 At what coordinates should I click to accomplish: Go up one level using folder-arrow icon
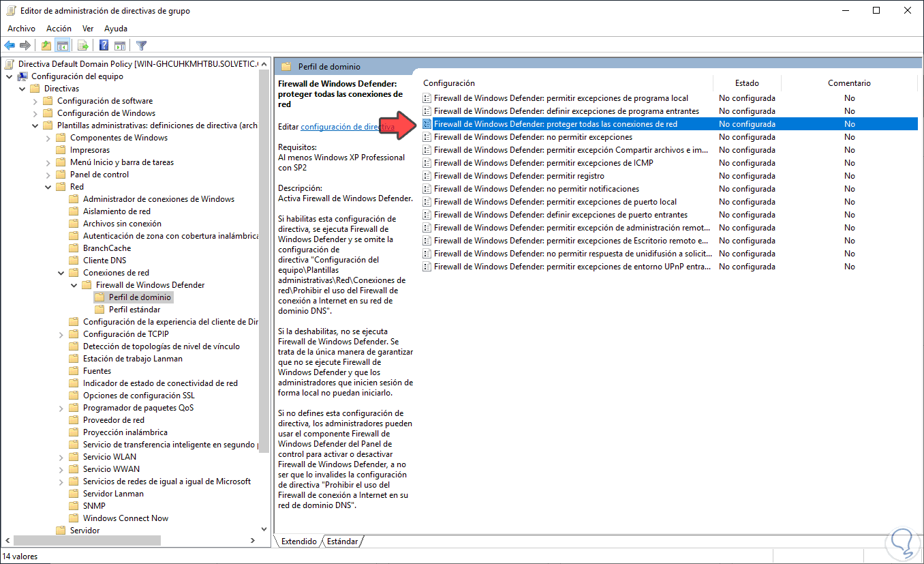(46, 46)
